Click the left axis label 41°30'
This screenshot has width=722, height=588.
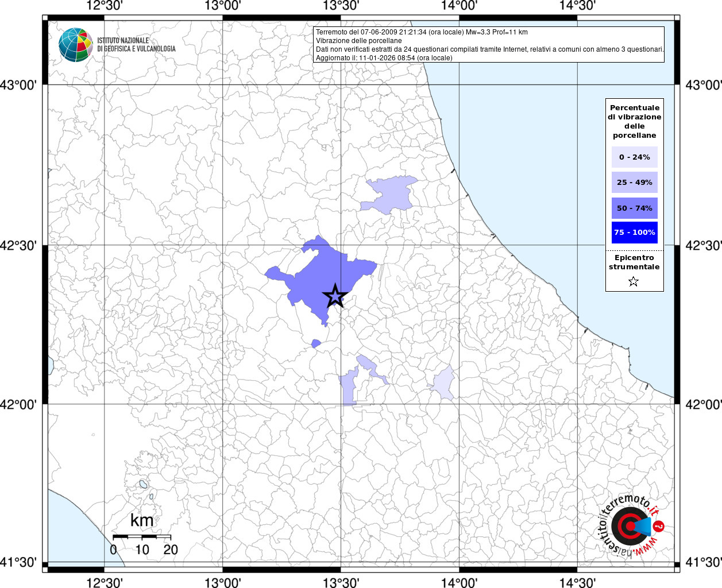(18, 562)
